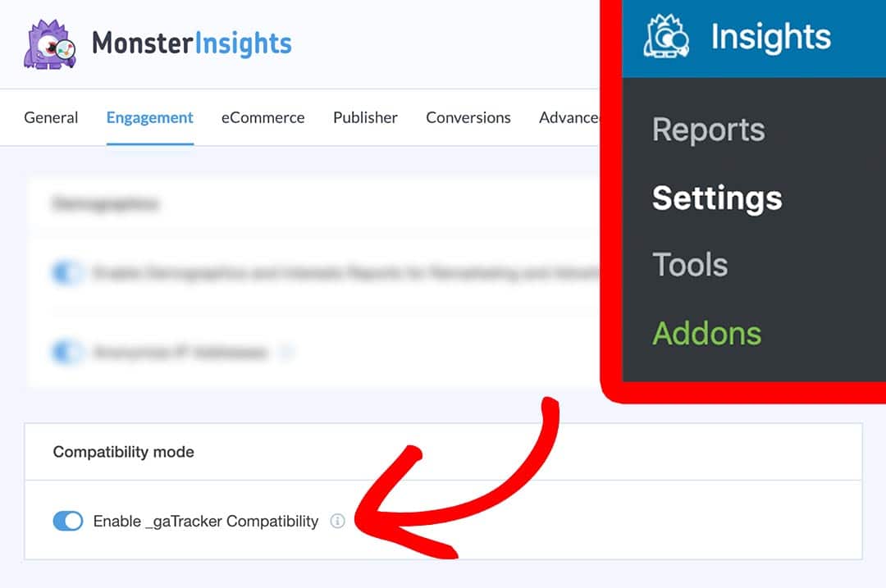Click the gaTracker info tooltip icon
This screenshot has width=886, height=588.
(337, 521)
